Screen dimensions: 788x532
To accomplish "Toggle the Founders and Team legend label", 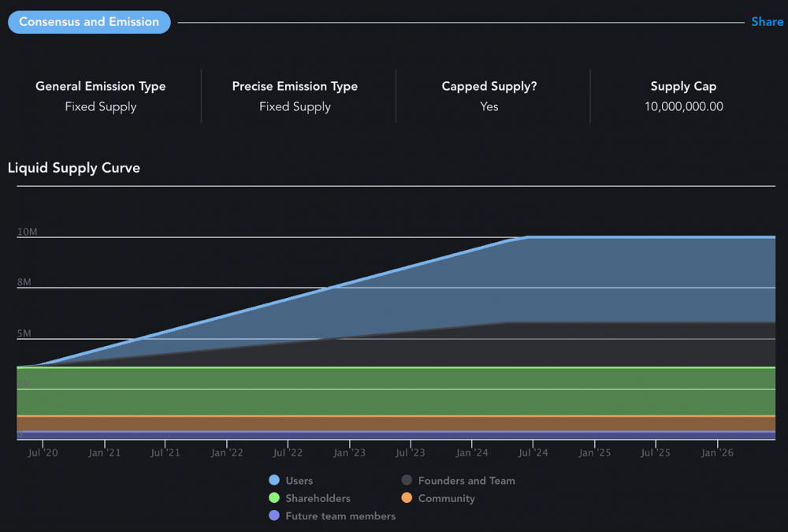I will 466,480.
